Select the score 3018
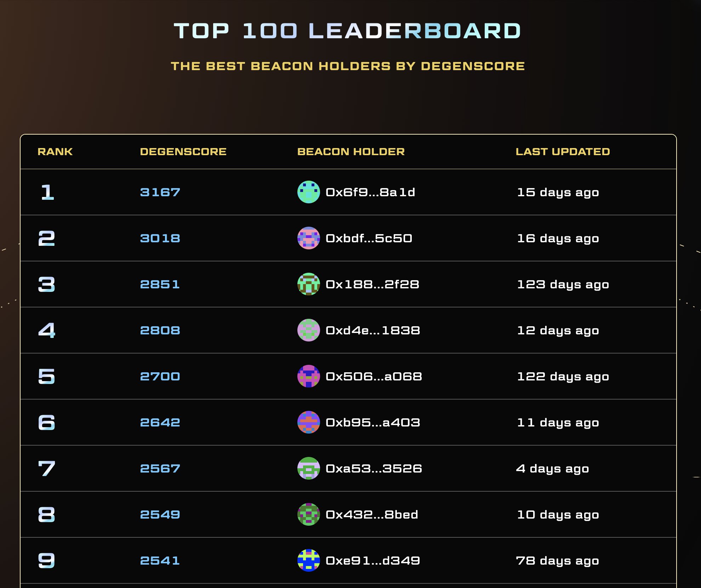Screen dimensions: 701x588 click(160, 238)
